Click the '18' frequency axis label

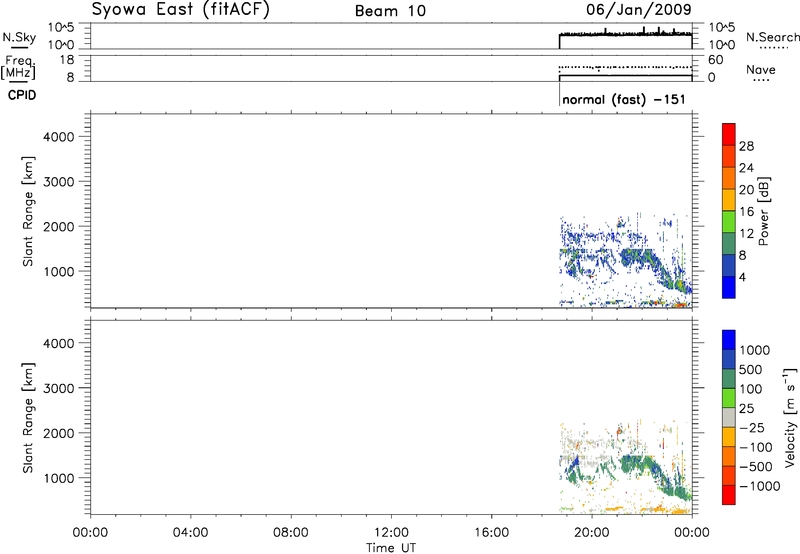pos(67,60)
